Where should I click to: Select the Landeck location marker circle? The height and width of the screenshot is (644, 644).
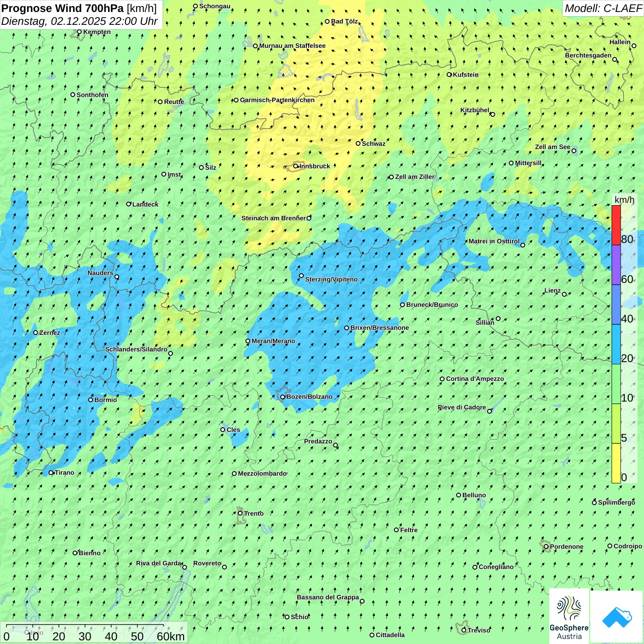[129, 204]
